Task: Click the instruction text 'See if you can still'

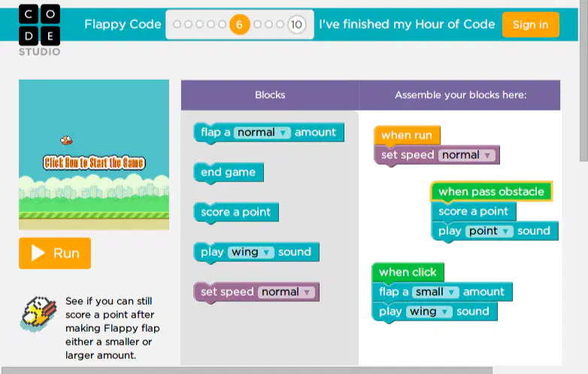Action: 109,301
